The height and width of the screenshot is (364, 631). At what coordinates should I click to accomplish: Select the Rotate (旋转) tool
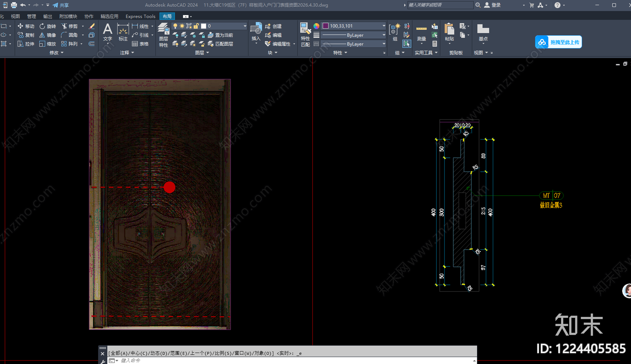coord(48,26)
